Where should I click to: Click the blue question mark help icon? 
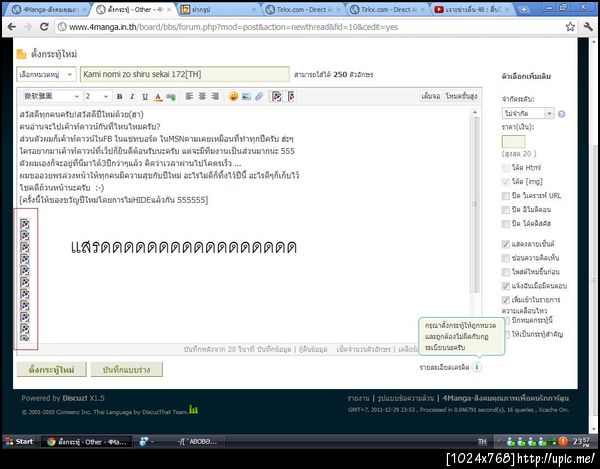pos(561,114)
